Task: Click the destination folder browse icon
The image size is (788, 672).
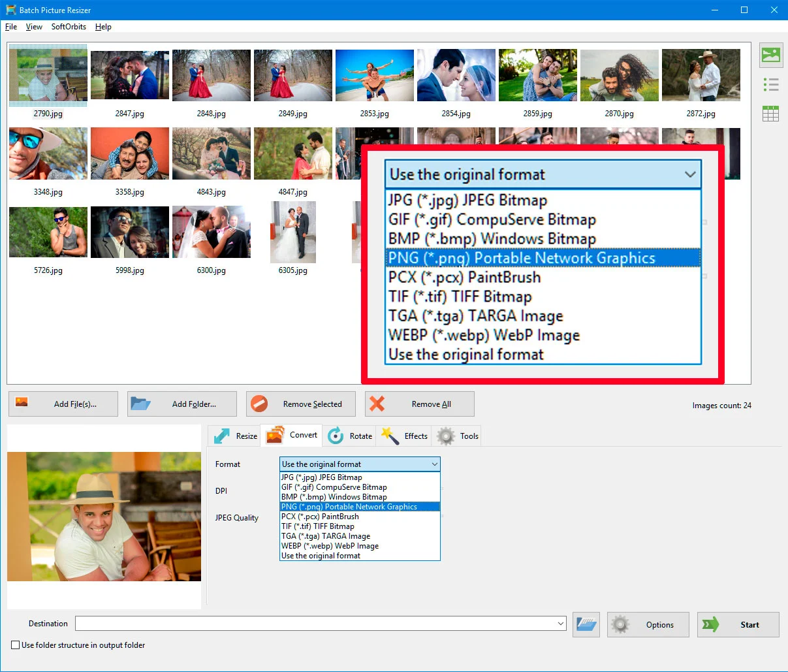Action: click(586, 624)
